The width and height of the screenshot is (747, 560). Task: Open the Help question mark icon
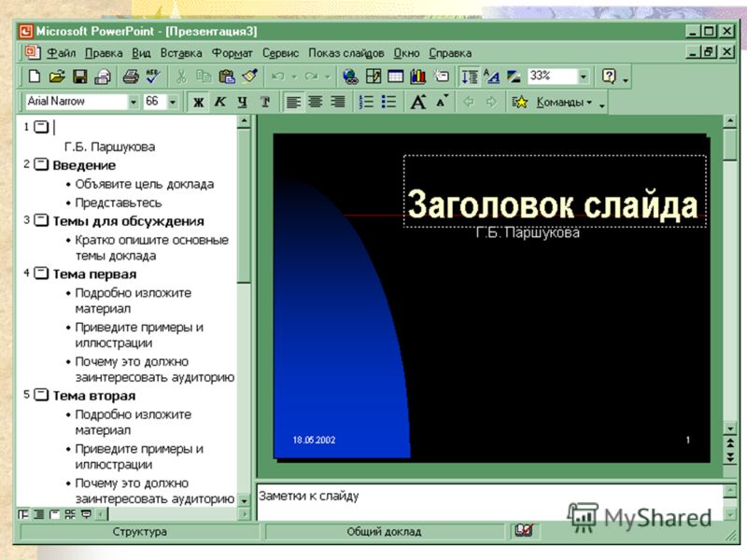coord(609,77)
